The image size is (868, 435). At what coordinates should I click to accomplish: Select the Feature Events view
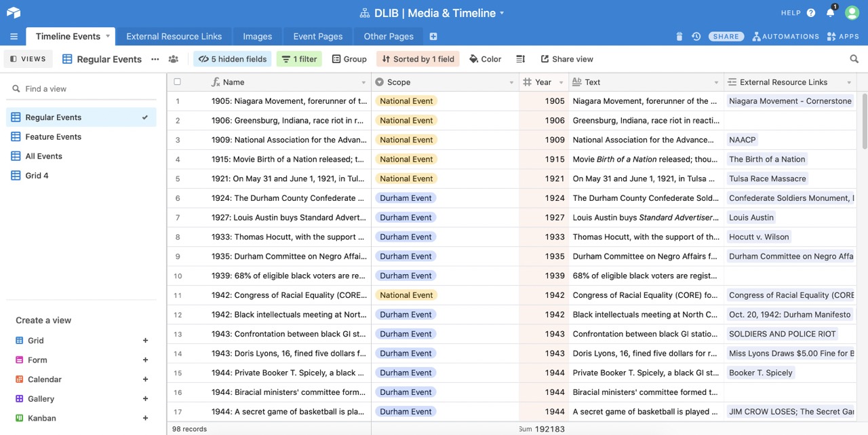53,136
